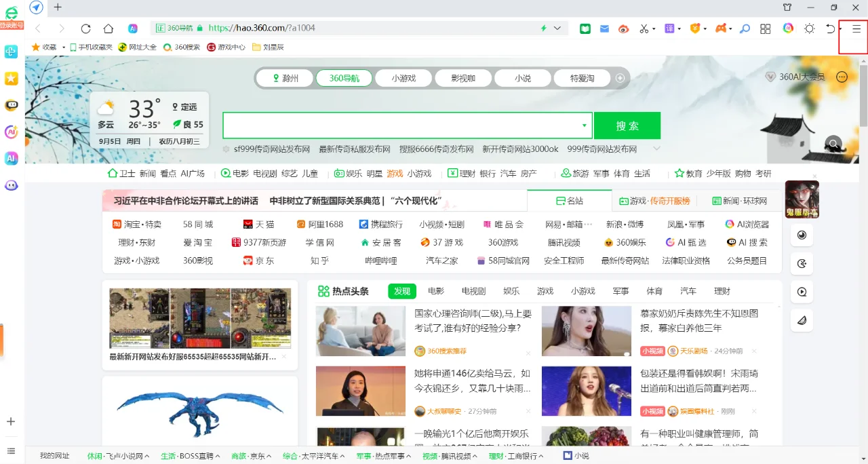Go back with the left arrow

tap(38, 28)
